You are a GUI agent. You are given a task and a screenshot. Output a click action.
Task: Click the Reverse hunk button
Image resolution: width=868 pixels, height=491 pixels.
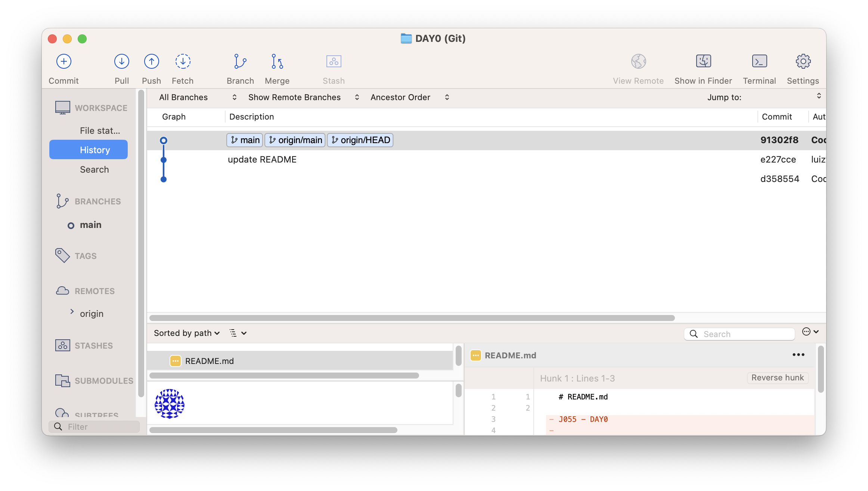(777, 378)
